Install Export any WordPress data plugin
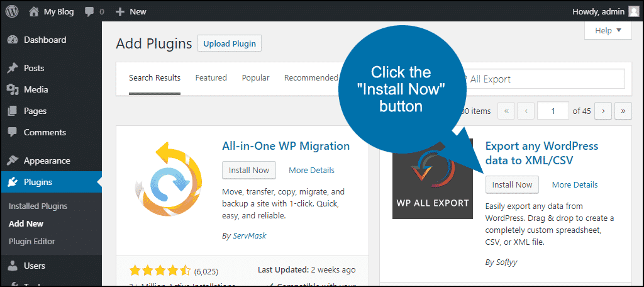Image resolution: width=644 pixels, height=287 pixels. [512, 184]
